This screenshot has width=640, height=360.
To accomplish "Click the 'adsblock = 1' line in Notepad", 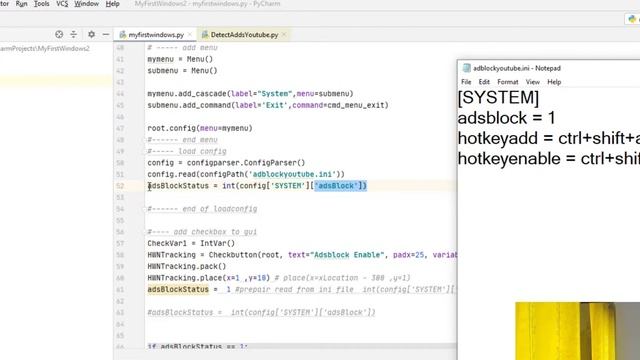I will pos(507,118).
